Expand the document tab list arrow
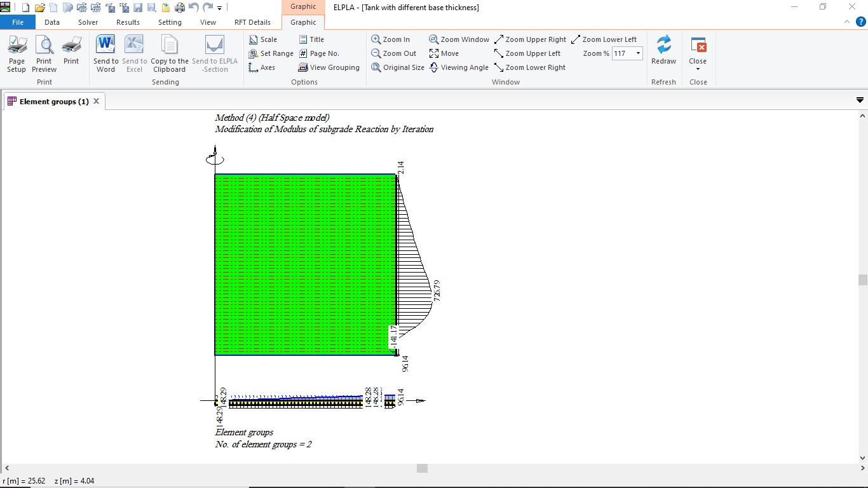Screen dimensions: 868x488 tap(860, 100)
